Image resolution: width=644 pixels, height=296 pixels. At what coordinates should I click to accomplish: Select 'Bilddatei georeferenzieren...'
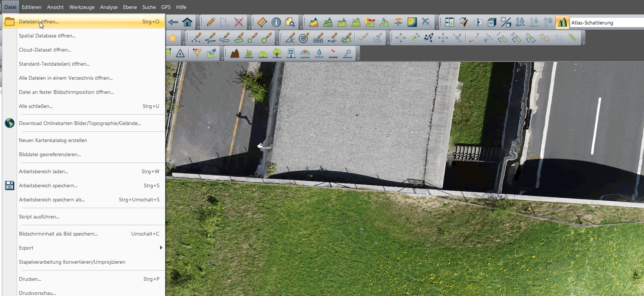click(x=84, y=154)
